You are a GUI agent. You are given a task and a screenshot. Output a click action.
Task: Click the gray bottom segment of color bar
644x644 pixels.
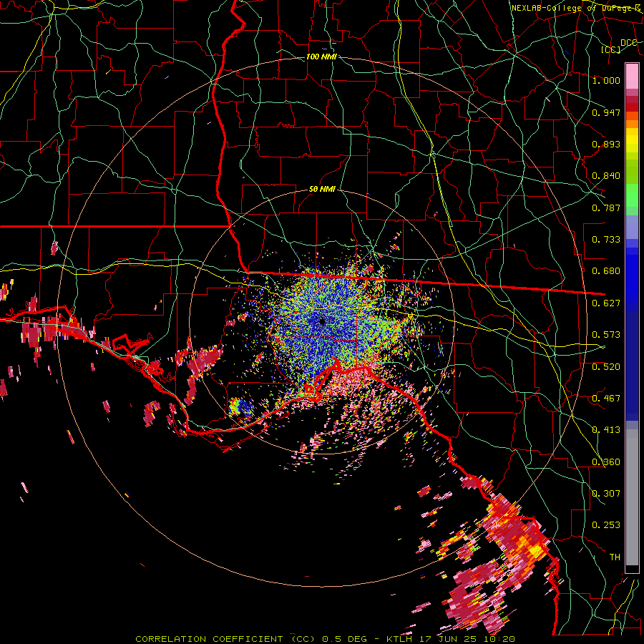pos(632,497)
